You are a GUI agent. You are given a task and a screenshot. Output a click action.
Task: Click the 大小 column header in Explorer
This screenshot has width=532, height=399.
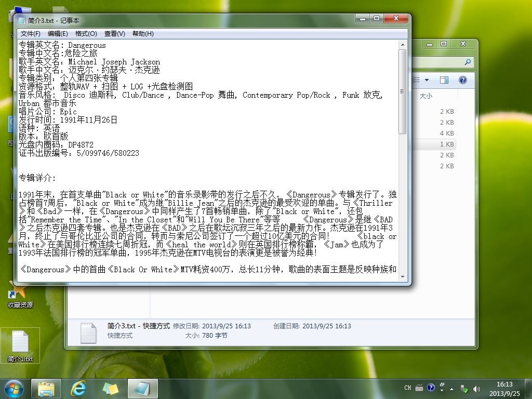coord(426,96)
